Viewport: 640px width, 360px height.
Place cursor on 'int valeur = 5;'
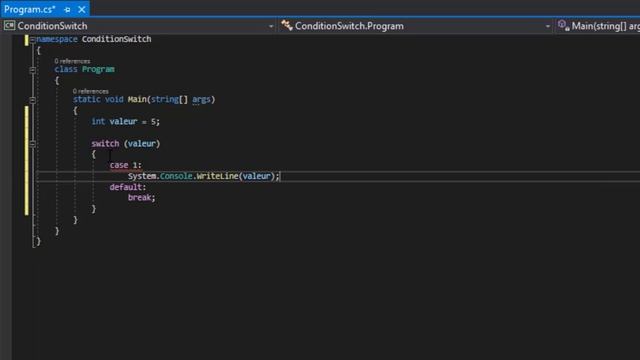[125, 122]
